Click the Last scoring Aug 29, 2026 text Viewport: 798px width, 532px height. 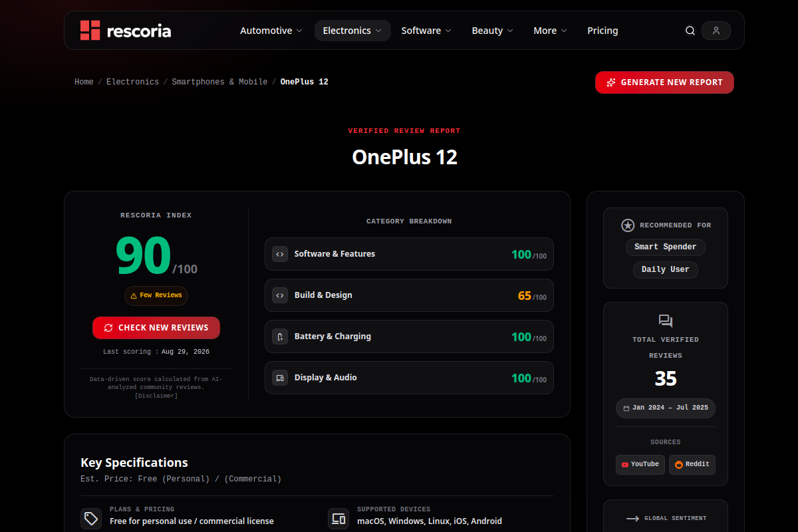click(x=156, y=352)
